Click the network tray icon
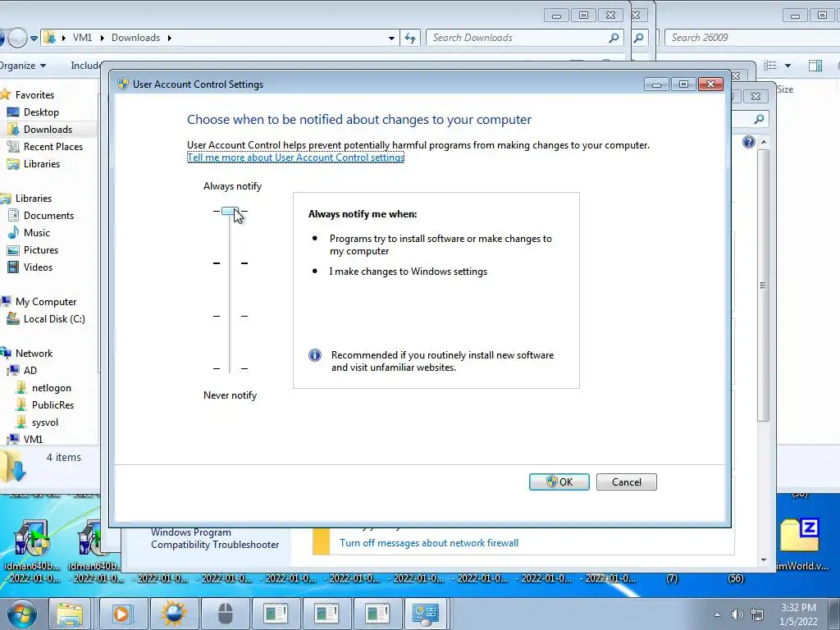 coord(757,614)
